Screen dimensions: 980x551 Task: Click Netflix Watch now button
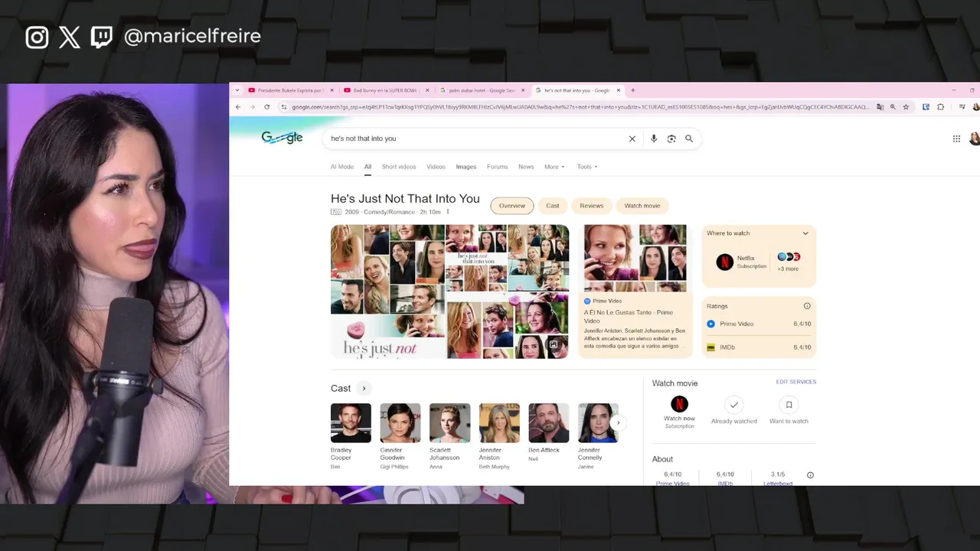[679, 412]
